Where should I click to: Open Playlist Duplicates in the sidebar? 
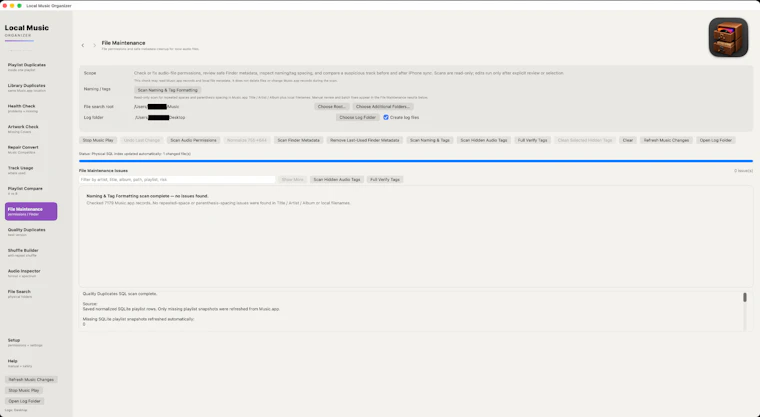[31, 67]
